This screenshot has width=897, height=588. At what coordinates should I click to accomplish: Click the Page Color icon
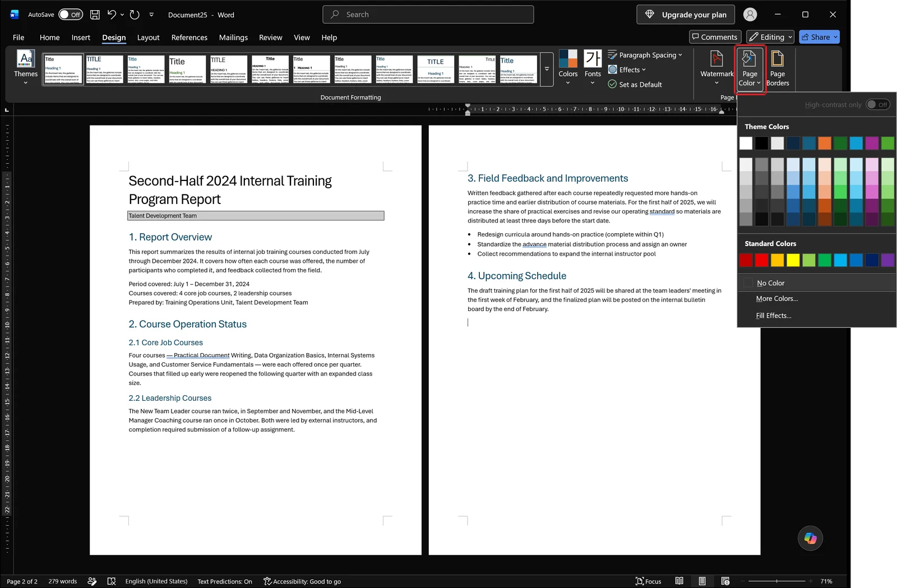[749, 59]
